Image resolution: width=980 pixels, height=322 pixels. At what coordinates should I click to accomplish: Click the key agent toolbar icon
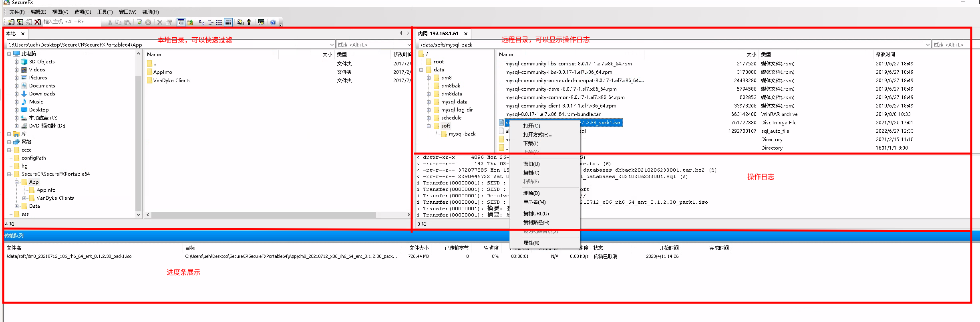click(249, 22)
